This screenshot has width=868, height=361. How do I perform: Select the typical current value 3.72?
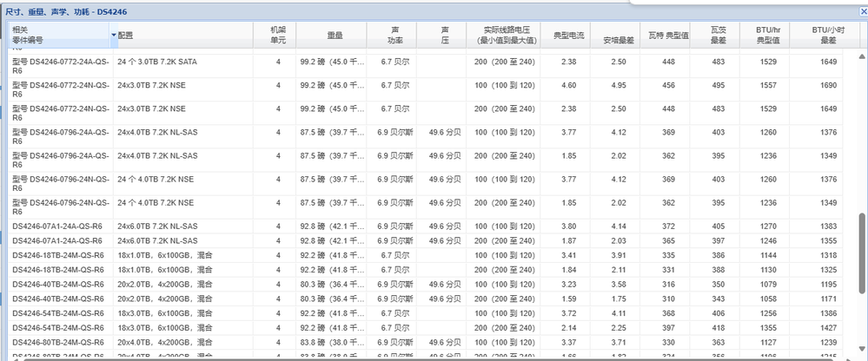[x=568, y=313]
